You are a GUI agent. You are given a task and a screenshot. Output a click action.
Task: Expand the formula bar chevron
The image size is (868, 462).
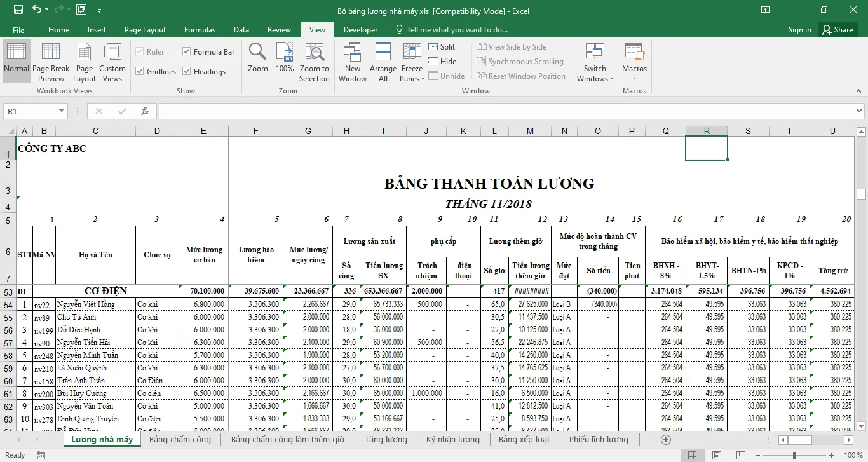pyautogui.click(x=860, y=111)
